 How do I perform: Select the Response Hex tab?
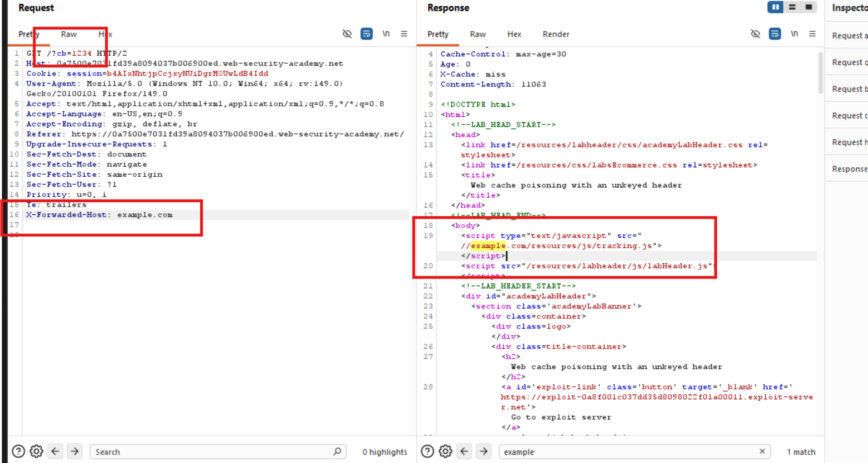514,34
